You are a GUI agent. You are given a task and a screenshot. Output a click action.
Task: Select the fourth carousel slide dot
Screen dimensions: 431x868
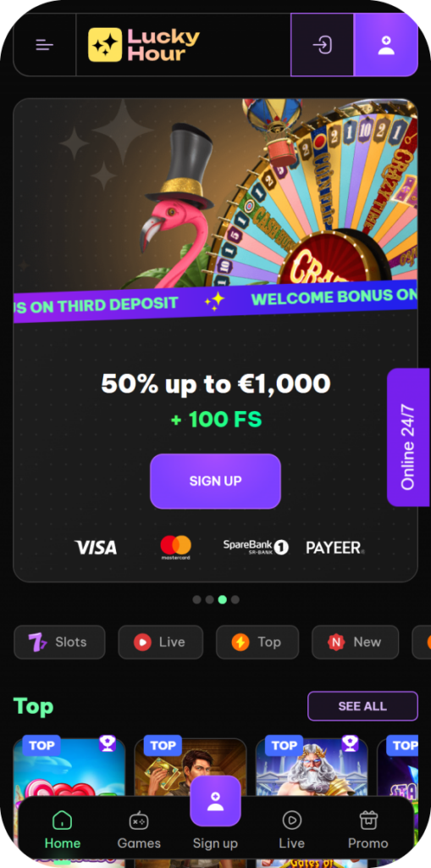[235, 599]
